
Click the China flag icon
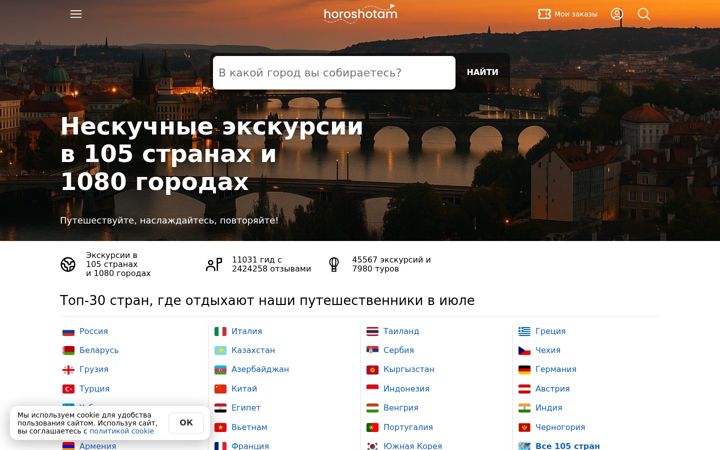220,389
